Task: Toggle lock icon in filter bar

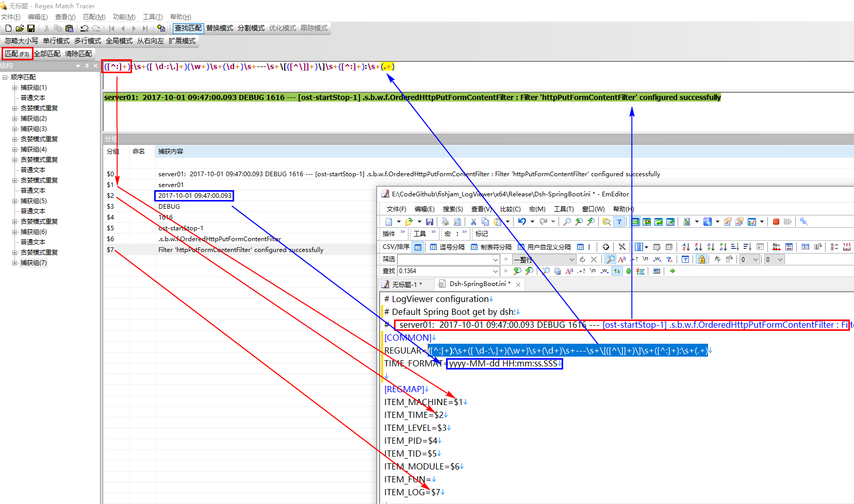Action: pyautogui.click(x=701, y=259)
